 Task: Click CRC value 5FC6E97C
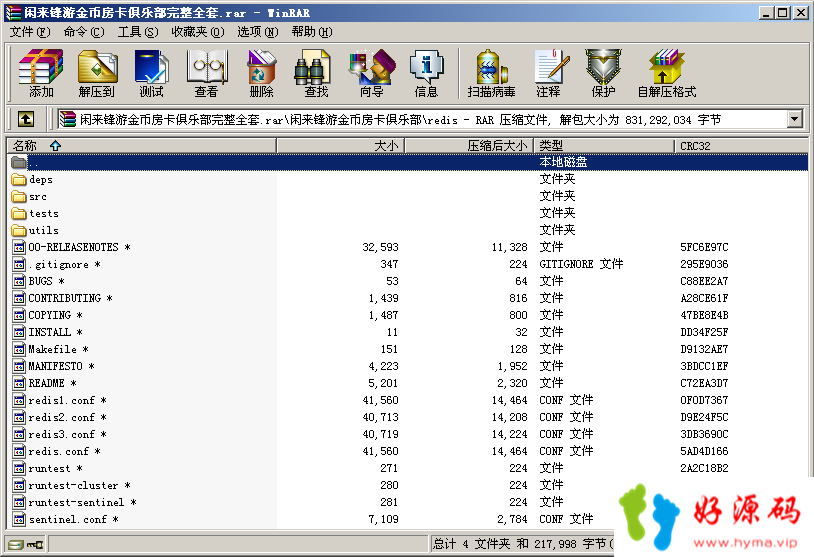click(704, 247)
